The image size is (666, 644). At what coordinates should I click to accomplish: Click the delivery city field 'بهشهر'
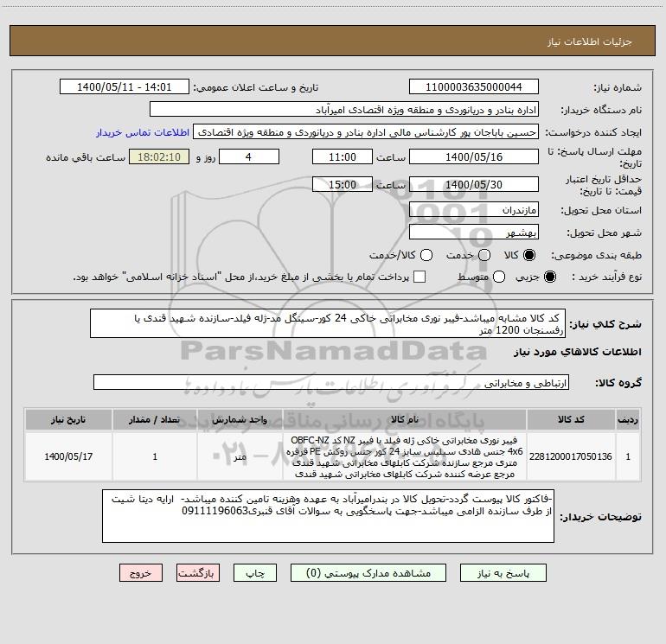coord(474,233)
